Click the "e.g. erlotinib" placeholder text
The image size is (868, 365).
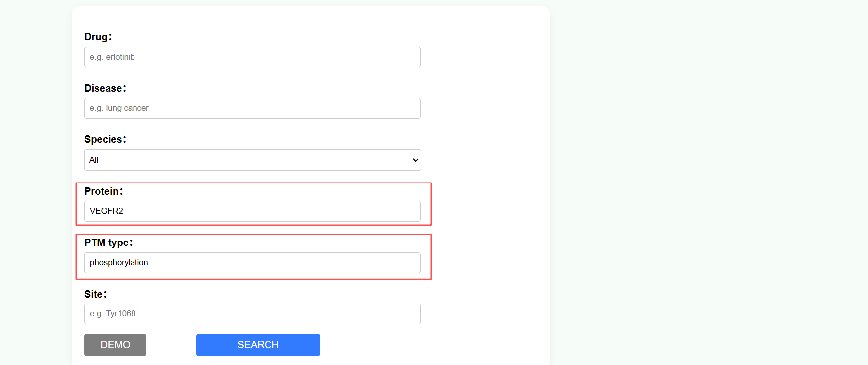[x=112, y=57]
